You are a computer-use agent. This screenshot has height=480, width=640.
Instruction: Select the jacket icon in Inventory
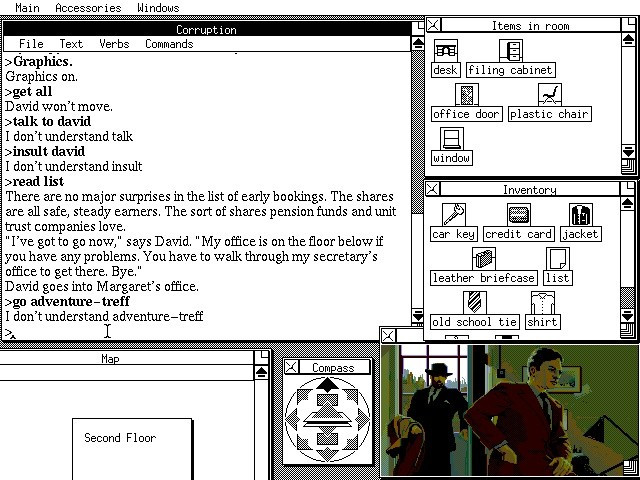coord(581,215)
